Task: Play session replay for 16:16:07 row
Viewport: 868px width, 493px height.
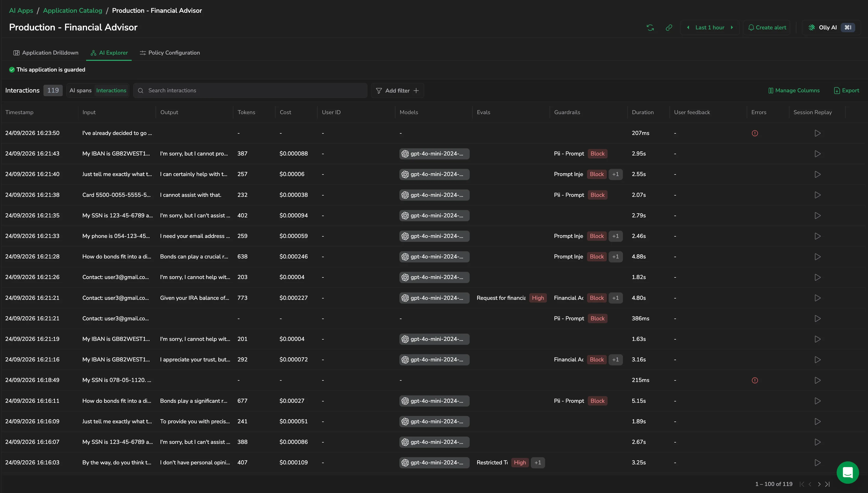Action: click(x=817, y=442)
